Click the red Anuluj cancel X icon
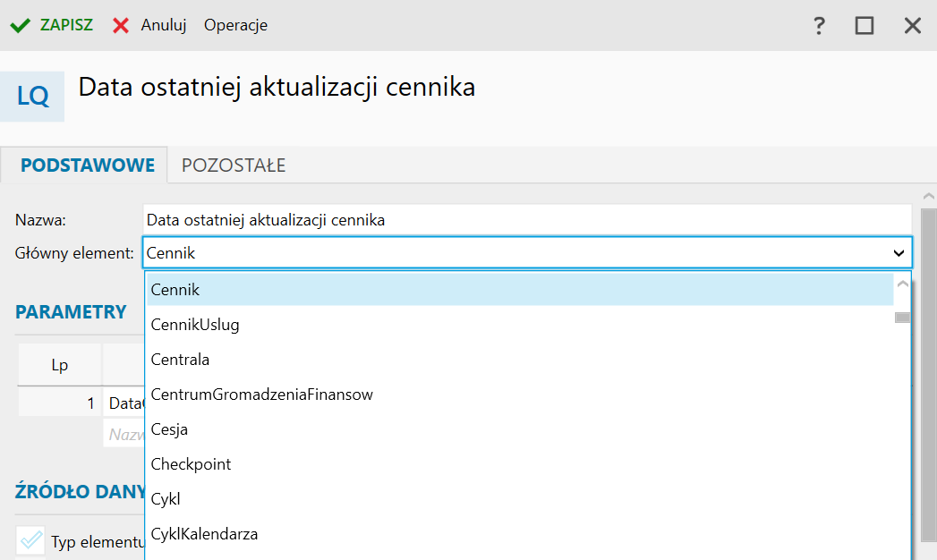This screenshot has width=937, height=560. (x=121, y=25)
